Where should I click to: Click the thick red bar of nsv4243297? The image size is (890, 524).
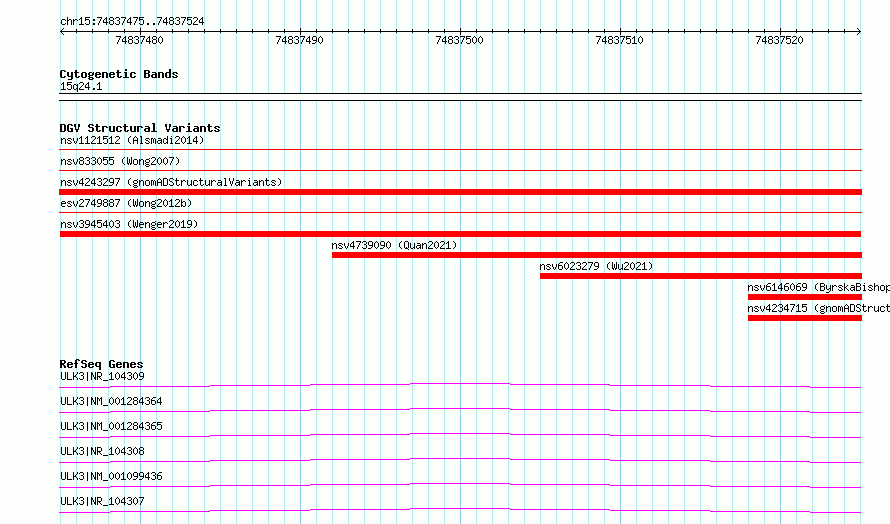click(x=460, y=192)
